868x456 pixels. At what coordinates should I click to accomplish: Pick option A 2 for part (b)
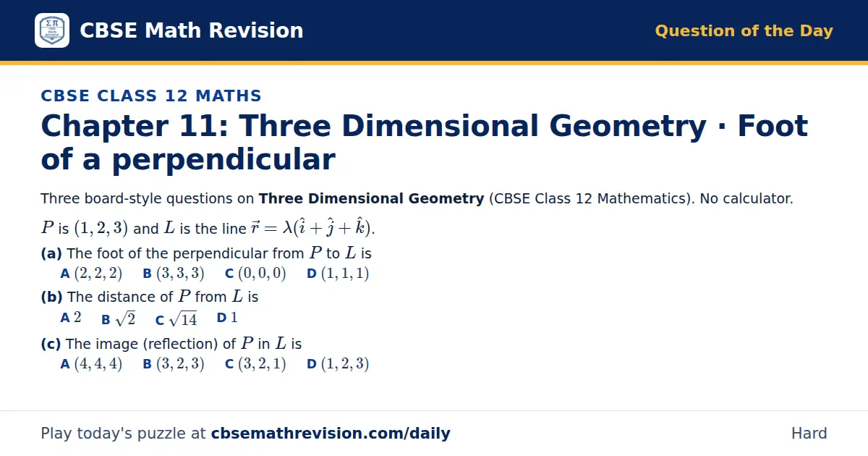click(x=71, y=318)
